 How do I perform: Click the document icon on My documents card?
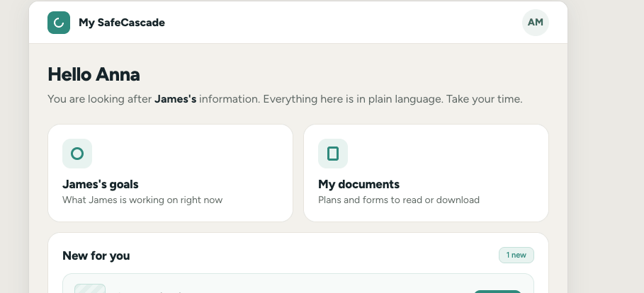(333, 154)
